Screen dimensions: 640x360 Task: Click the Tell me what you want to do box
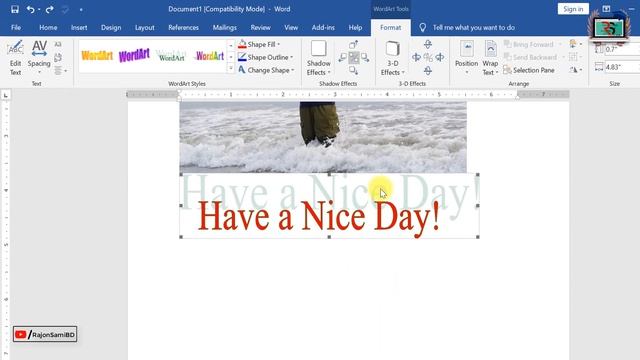[x=473, y=27]
